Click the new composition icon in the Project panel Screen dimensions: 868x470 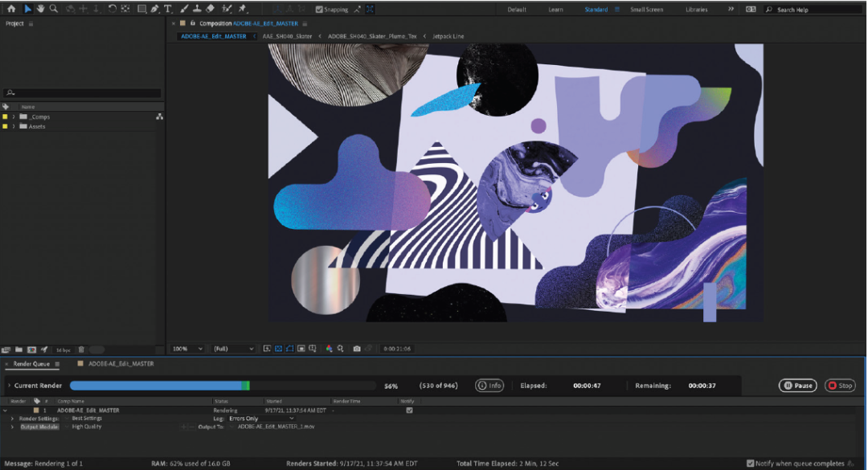click(x=31, y=349)
